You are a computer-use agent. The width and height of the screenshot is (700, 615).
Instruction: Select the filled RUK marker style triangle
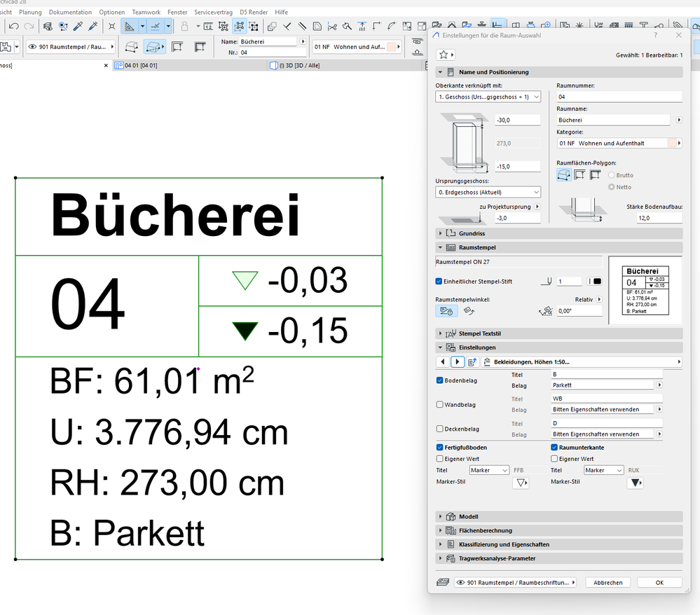(x=636, y=483)
